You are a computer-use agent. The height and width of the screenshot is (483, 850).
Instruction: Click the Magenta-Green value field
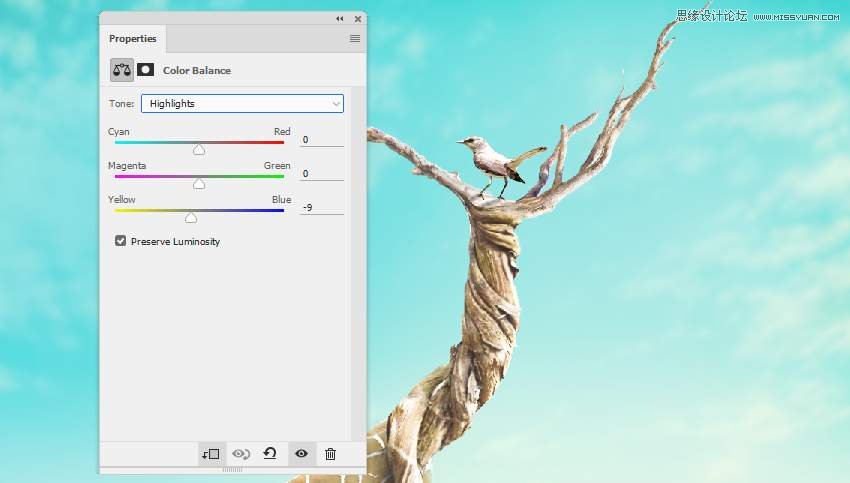[x=321, y=174]
